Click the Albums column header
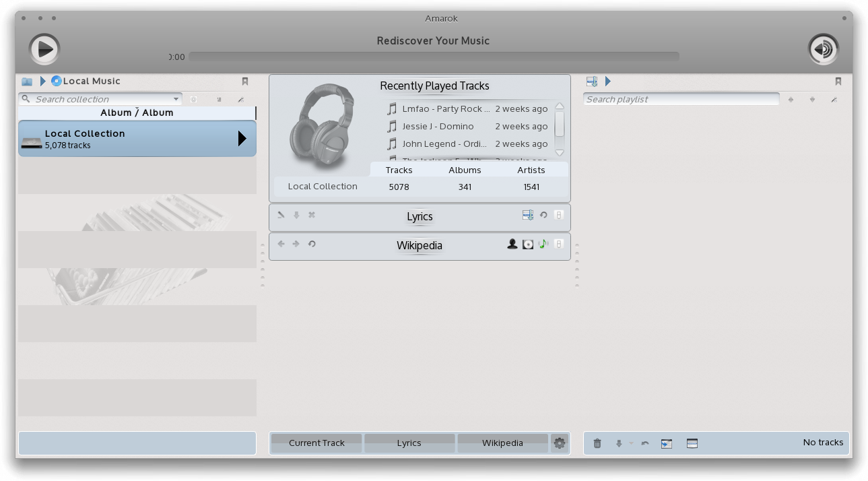Image resolution: width=868 pixels, height=481 pixels. coord(465,170)
